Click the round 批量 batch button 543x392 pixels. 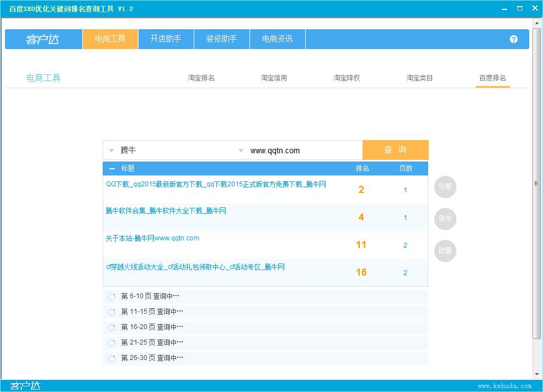coord(445,251)
